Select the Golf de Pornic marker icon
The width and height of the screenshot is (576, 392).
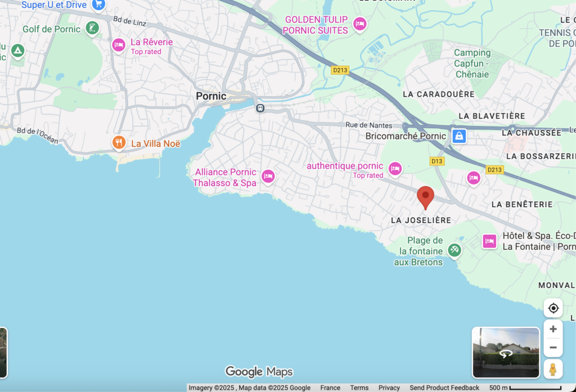[x=92, y=28]
